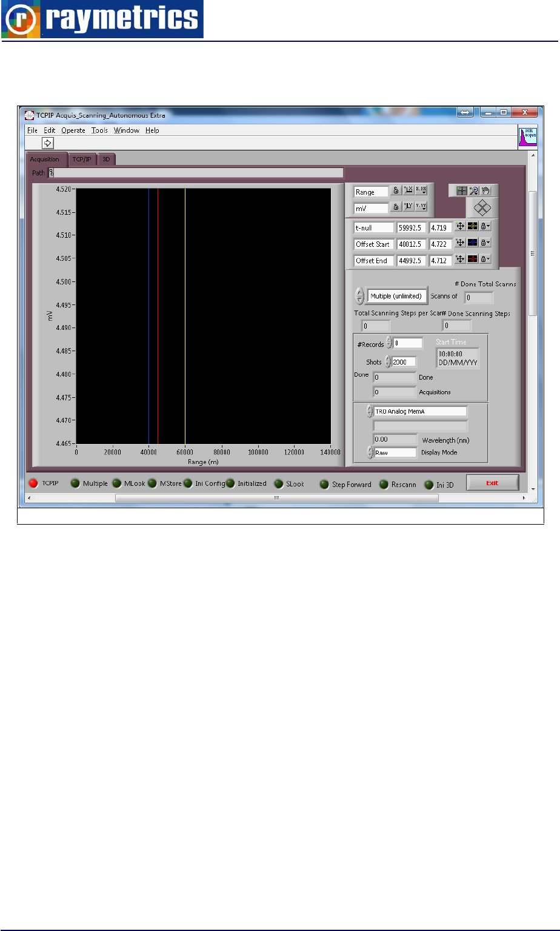Screen dimensions: 560x931
Task: Open the Tools menu
Action: [100, 130]
